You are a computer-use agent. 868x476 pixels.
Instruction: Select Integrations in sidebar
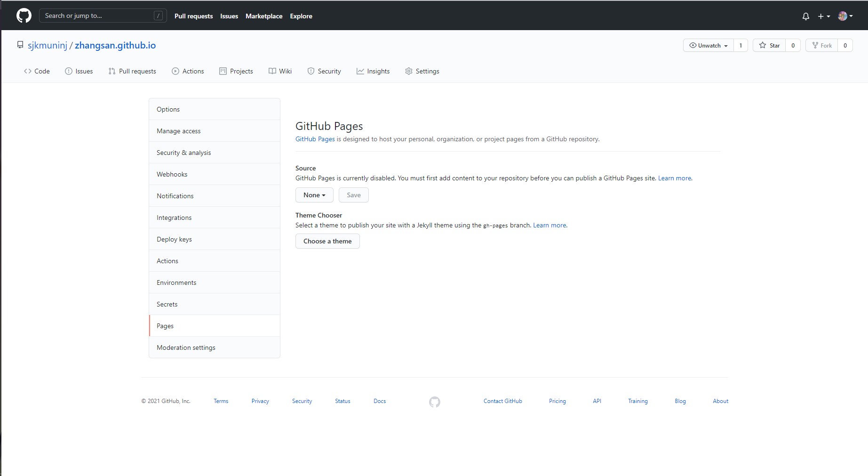[x=215, y=218]
